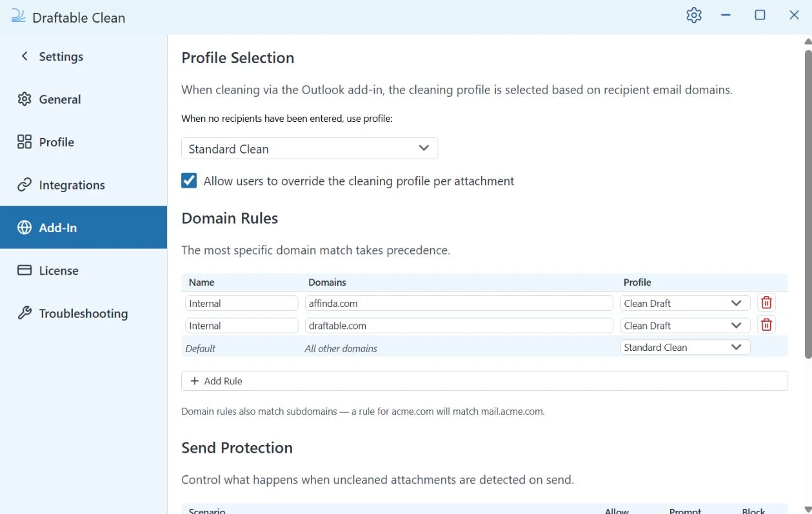Screen dimensions: 812x514
Task: Open Profile dropdown for affinda.com rule
Action: tap(685, 303)
